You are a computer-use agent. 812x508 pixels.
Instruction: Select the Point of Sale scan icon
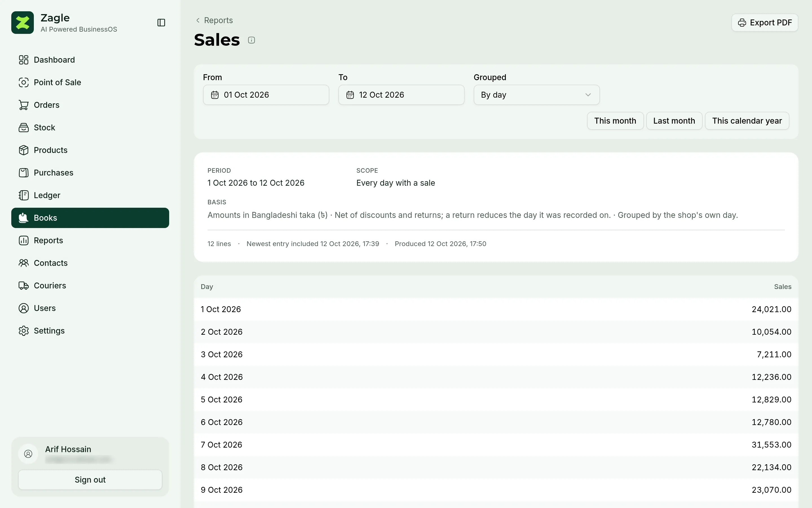click(23, 82)
